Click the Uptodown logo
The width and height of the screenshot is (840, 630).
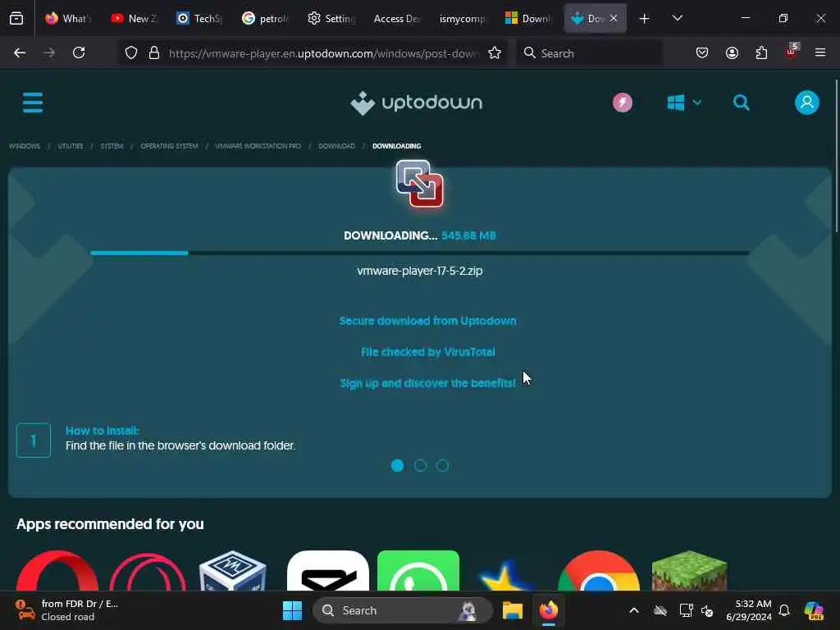[416, 103]
